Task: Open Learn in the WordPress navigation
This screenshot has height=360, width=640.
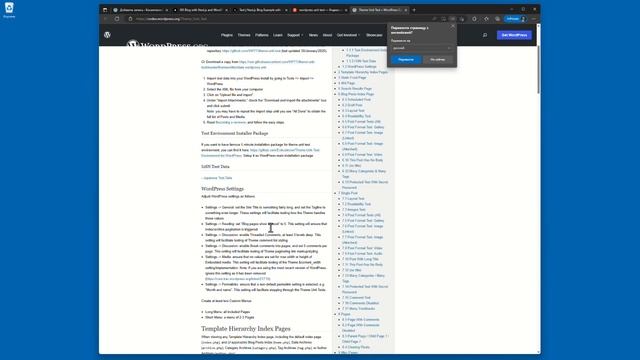Action: click(x=278, y=35)
